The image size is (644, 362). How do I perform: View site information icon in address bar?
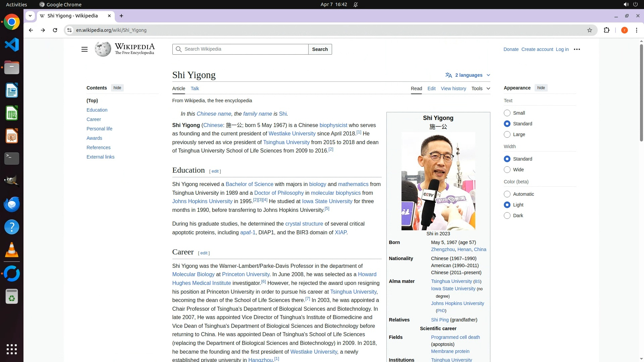(x=69, y=30)
